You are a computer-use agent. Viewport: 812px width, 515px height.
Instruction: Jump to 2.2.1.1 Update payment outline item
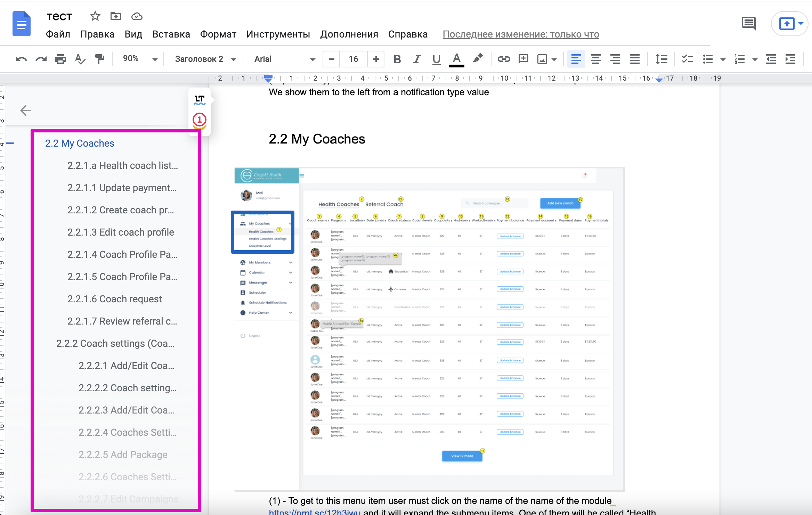122,188
